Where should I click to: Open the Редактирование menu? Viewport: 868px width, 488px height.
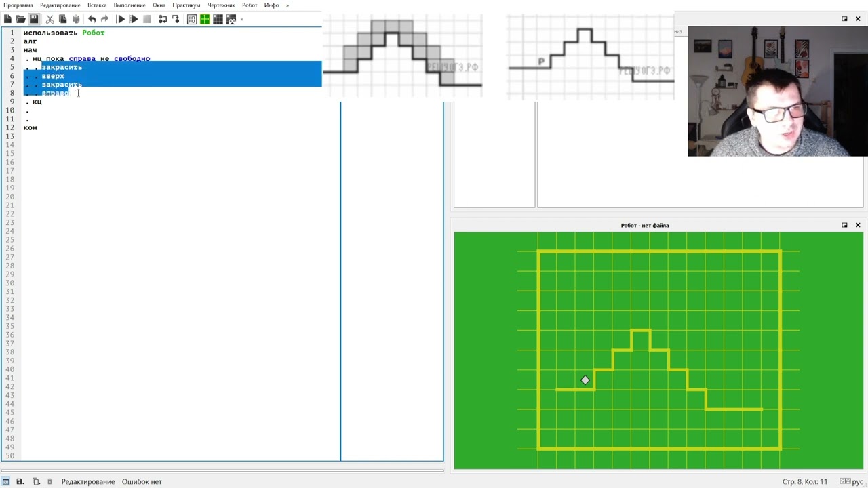point(60,5)
